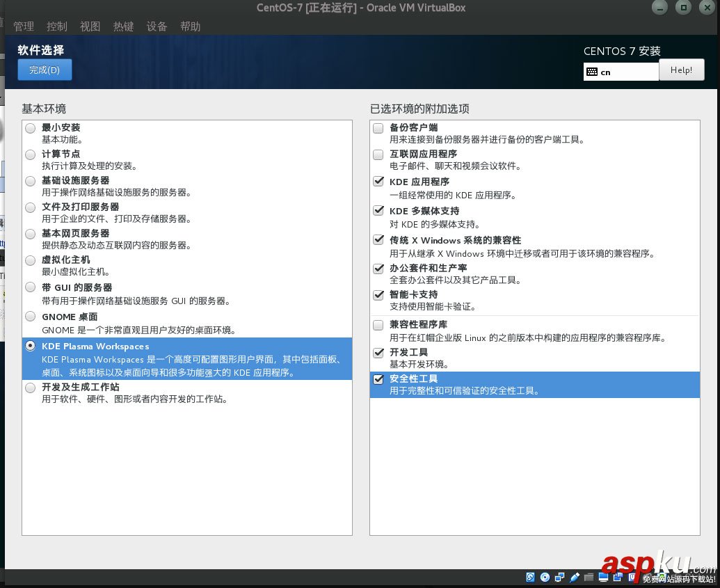Disable the KDE 应用程序 checkbox
Screen dimensions: 720x588
point(378,181)
